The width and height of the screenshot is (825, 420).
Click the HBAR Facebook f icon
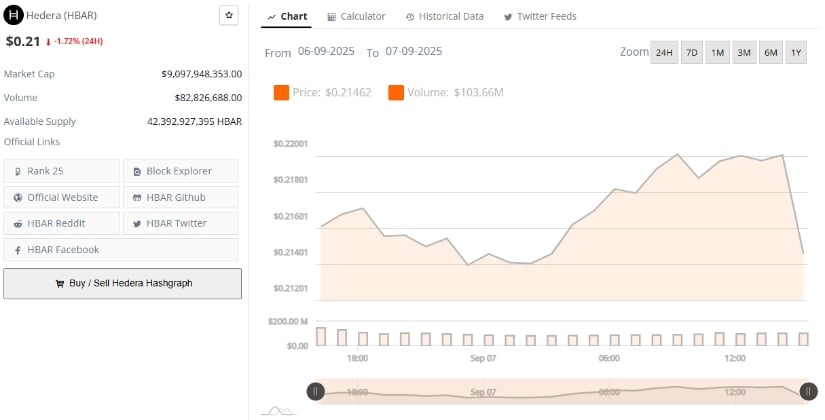click(x=18, y=250)
